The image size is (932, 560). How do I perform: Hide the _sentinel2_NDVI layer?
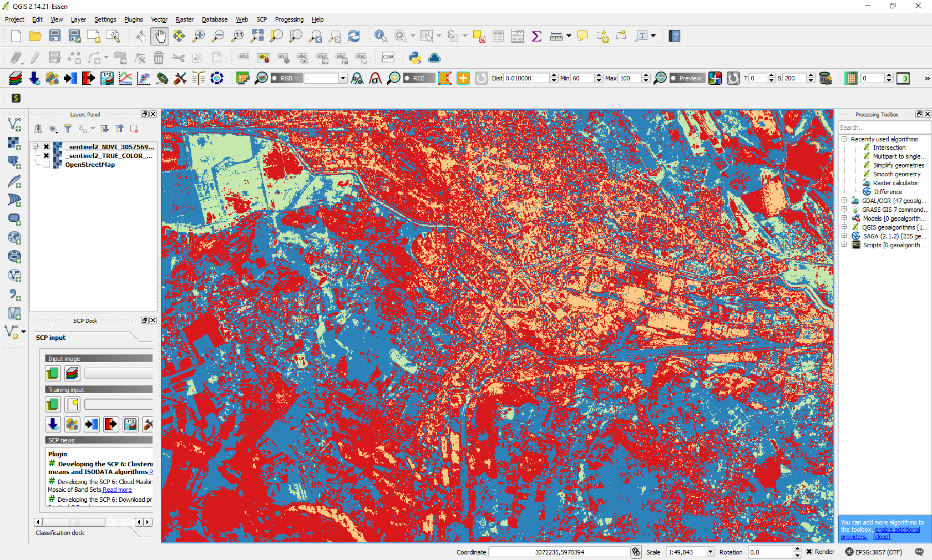coord(46,147)
